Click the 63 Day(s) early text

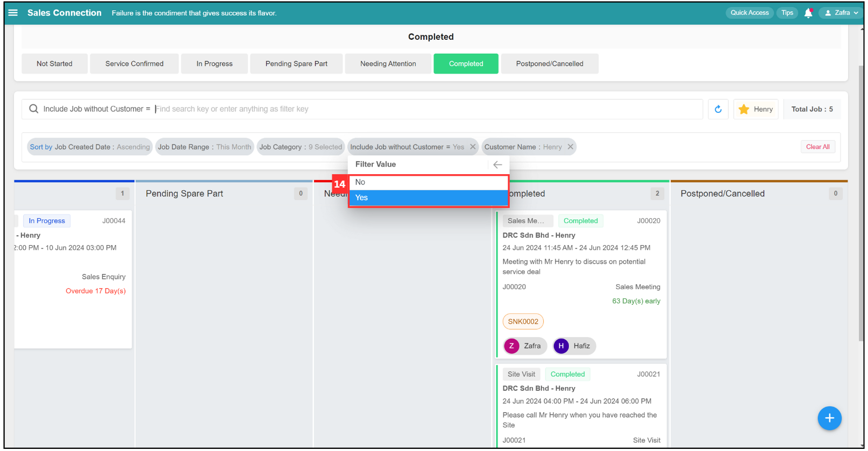[x=636, y=301]
